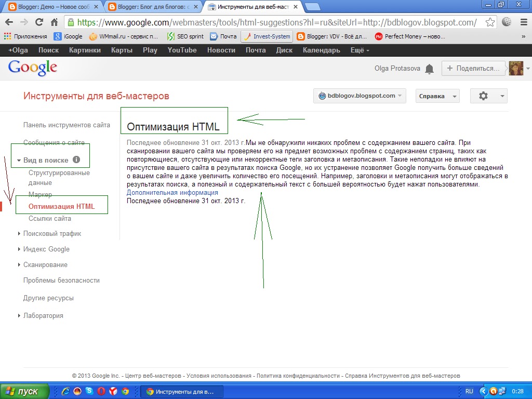
Task: Collapse the Вид в поиске section
Action: click(19, 160)
